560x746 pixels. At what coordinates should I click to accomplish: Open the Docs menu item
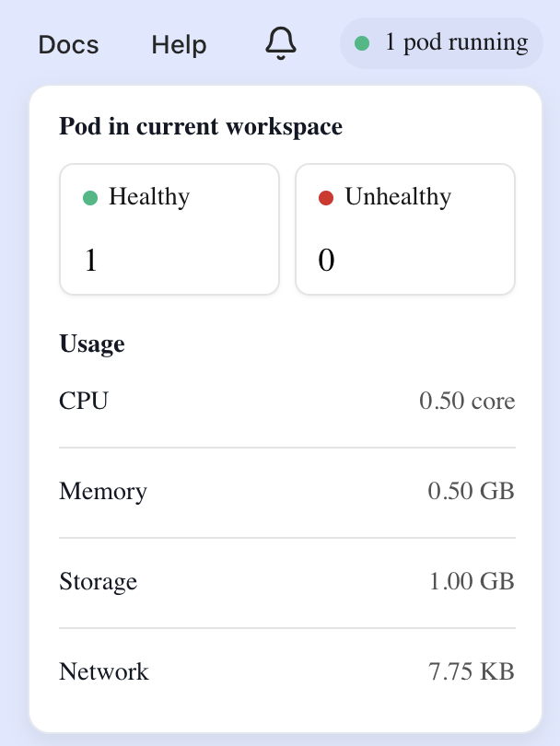pyautogui.click(x=68, y=44)
